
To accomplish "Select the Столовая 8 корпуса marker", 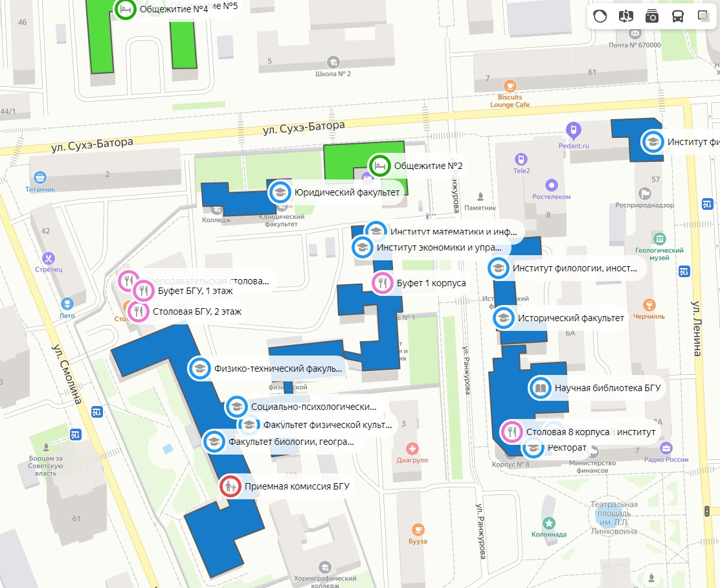I will click(x=512, y=431).
